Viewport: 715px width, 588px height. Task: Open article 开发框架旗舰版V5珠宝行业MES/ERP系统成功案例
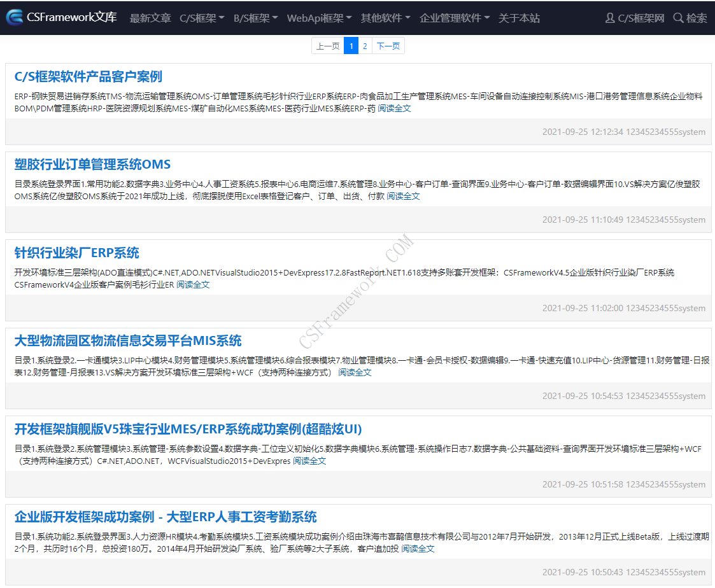point(188,429)
